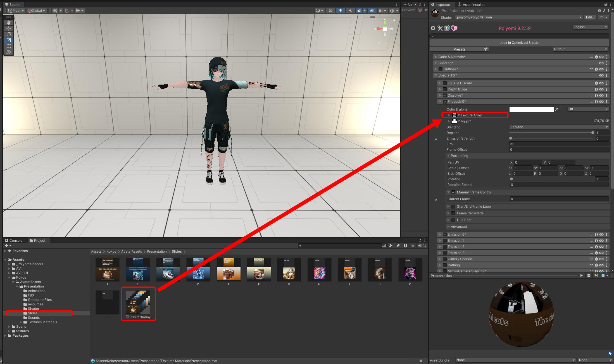Image resolution: width=614 pixels, height=364 pixels.
Task: Click the grid visibility icon in Scene toolbar
Action: pyautogui.click(x=55, y=11)
